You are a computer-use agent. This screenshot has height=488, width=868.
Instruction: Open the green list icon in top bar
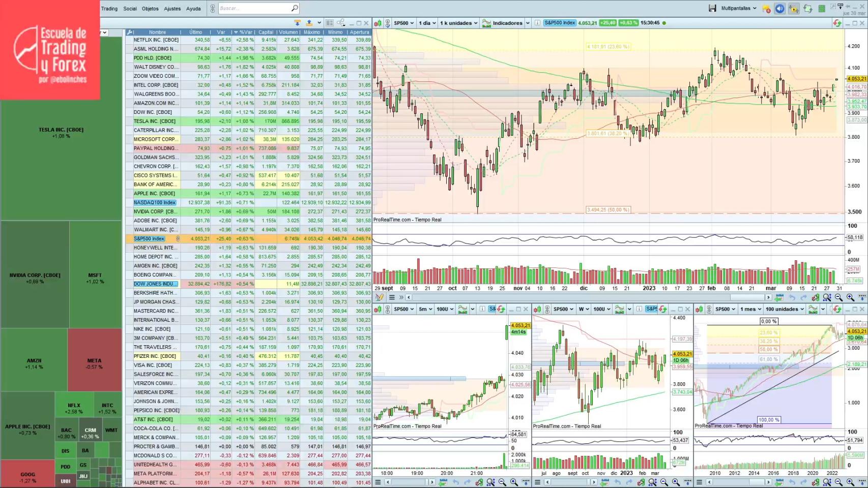tap(822, 9)
